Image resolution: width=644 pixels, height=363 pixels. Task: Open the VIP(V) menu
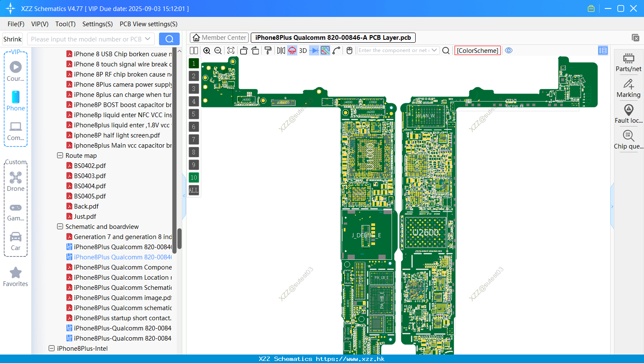click(40, 24)
